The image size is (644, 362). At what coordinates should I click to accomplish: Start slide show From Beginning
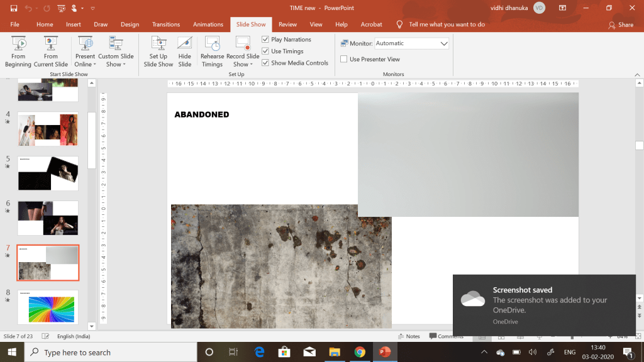click(18, 52)
